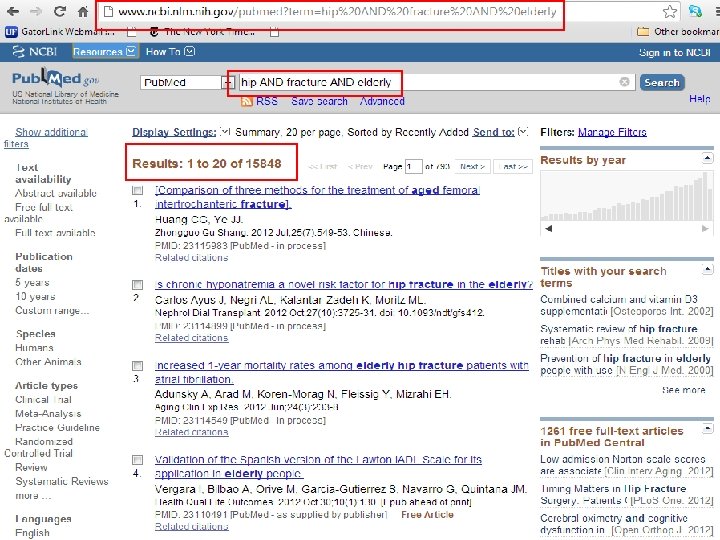The height and width of the screenshot is (540, 720).
Task: Filter article type Practice Guideline
Action: [57, 428]
